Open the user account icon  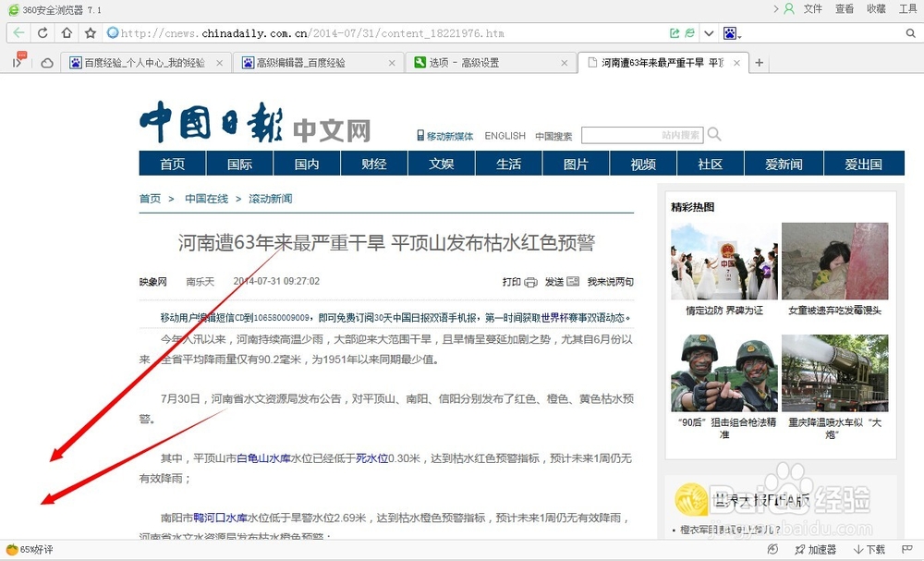789,9
